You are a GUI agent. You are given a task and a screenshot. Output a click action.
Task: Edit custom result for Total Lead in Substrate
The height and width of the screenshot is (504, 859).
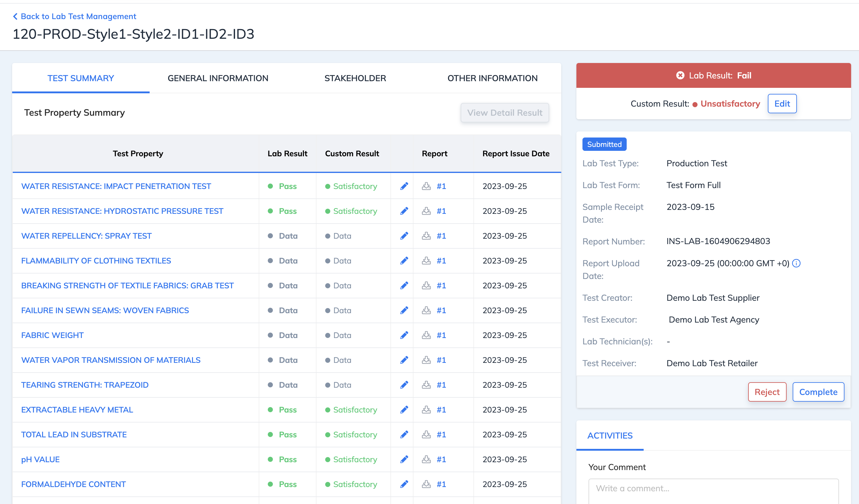pyautogui.click(x=404, y=435)
